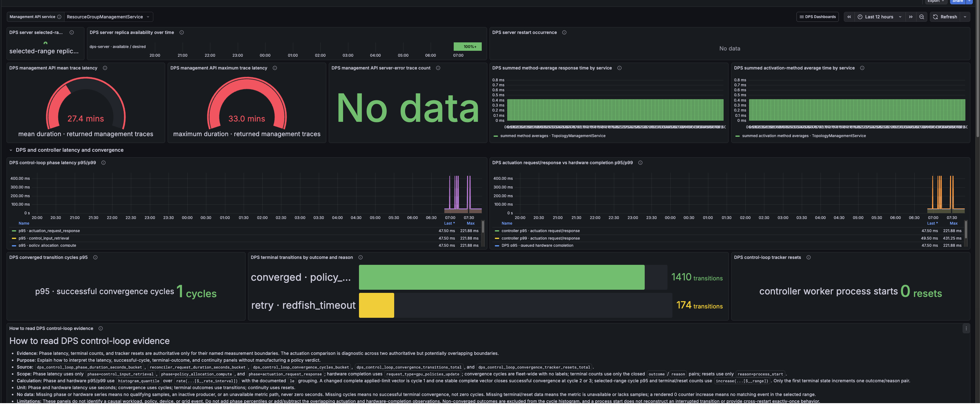
Task: Click DPS converged transition cycles p95 title
Action: click(x=48, y=257)
